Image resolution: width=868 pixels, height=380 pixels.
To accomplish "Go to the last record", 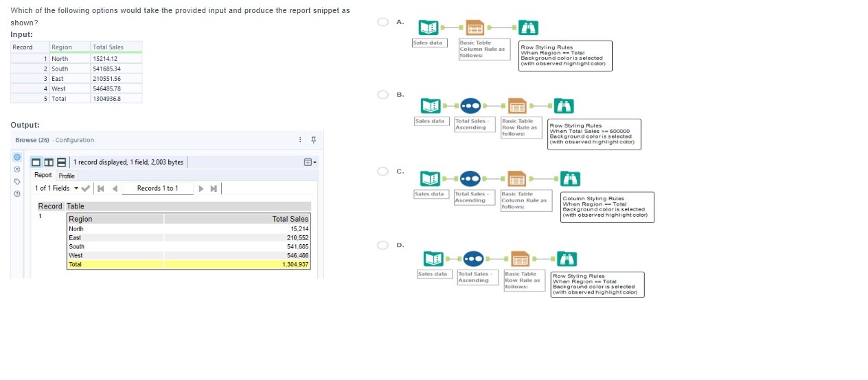I will [x=214, y=189].
